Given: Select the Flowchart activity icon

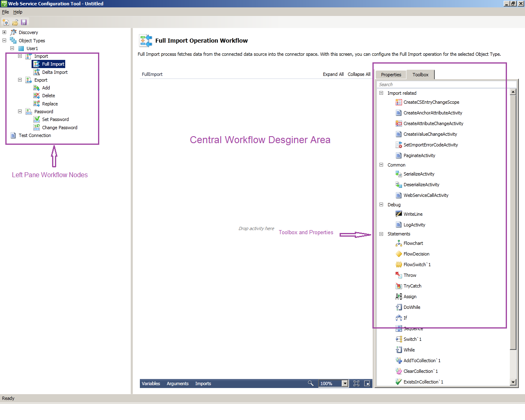Looking at the screenshot, I should click(399, 243).
